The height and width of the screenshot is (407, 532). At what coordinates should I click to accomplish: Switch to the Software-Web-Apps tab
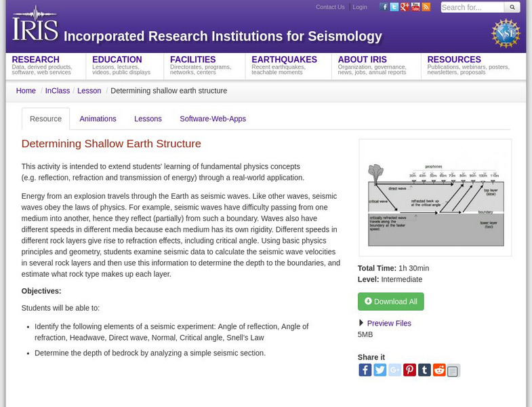[x=213, y=119]
